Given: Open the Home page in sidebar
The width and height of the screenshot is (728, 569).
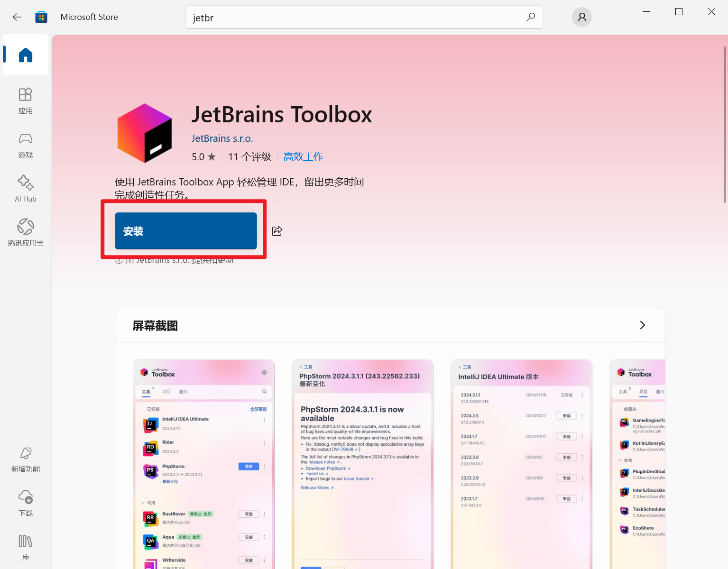Looking at the screenshot, I should [26, 55].
